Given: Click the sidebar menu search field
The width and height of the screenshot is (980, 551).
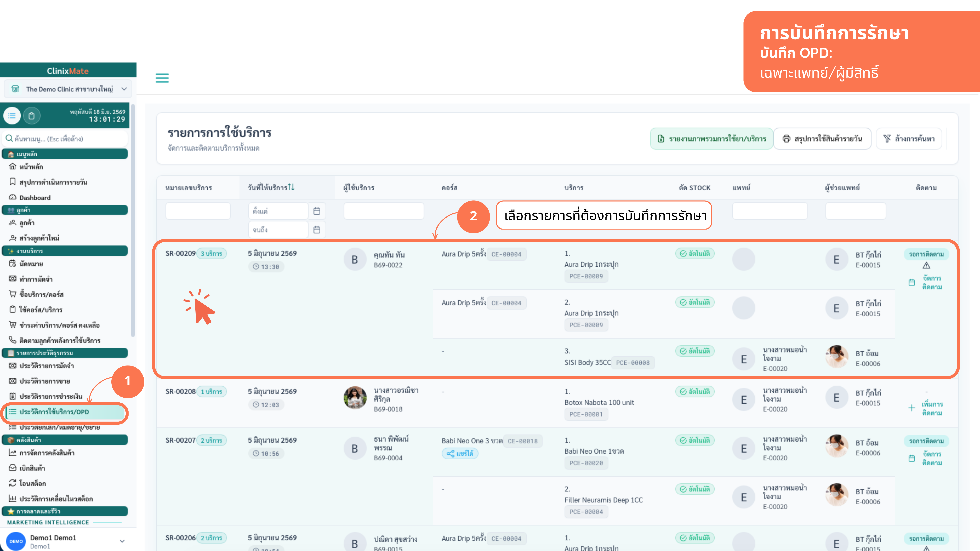Looking at the screenshot, I should pyautogui.click(x=65, y=139).
